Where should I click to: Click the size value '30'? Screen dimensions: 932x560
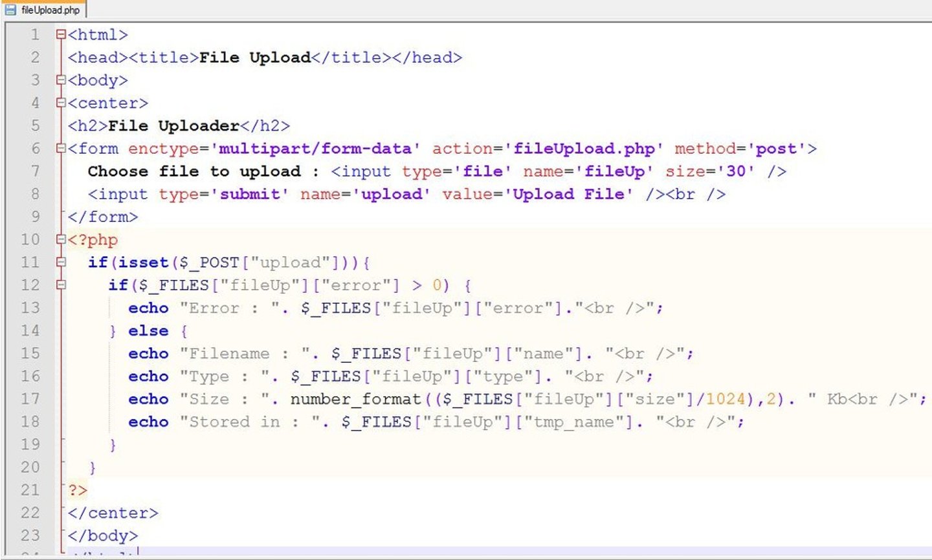coord(736,171)
